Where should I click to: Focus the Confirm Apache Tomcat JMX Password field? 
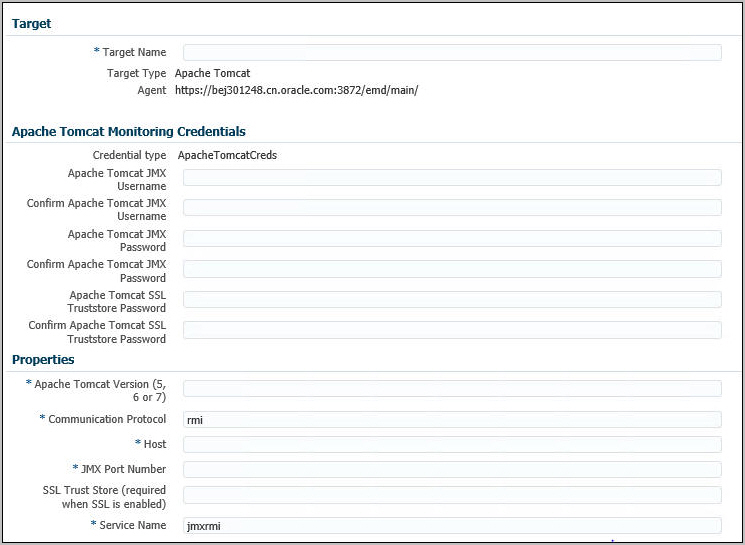click(x=452, y=269)
